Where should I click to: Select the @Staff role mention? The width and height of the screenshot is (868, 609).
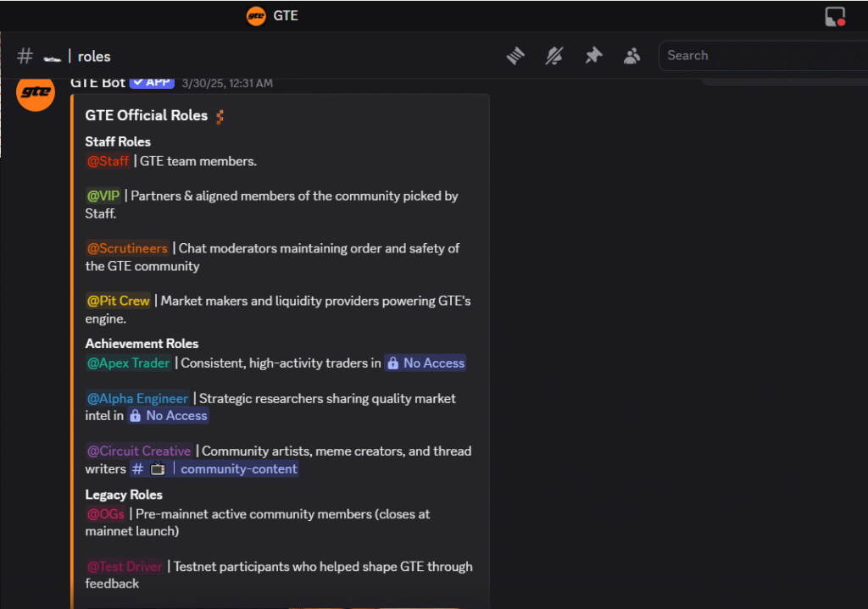(x=108, y=161)
